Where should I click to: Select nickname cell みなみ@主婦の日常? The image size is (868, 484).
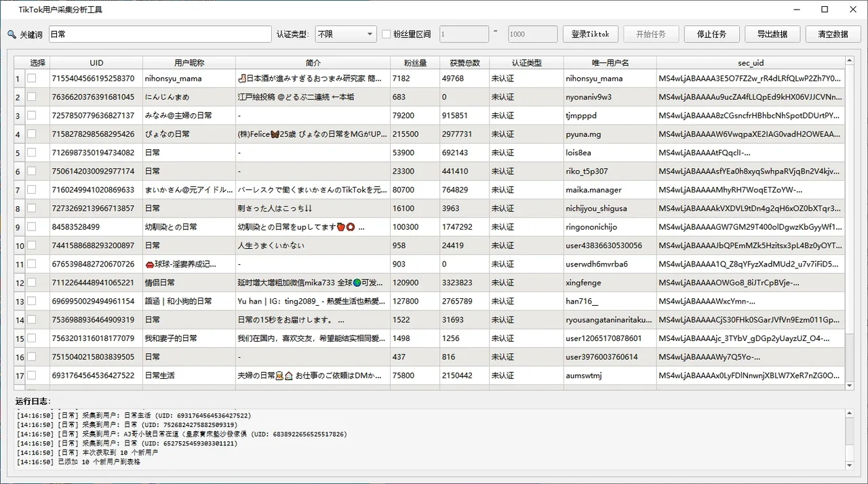coord(189,115)
